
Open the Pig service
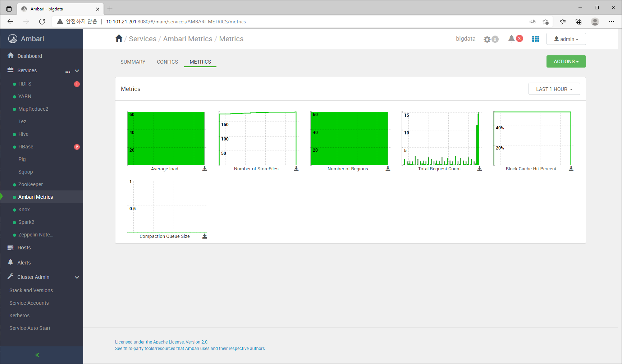tap(22, 159)
